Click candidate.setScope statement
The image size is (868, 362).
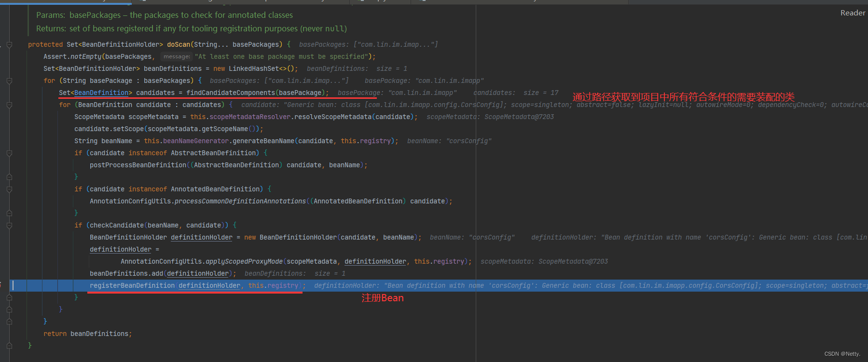[169, 129]
